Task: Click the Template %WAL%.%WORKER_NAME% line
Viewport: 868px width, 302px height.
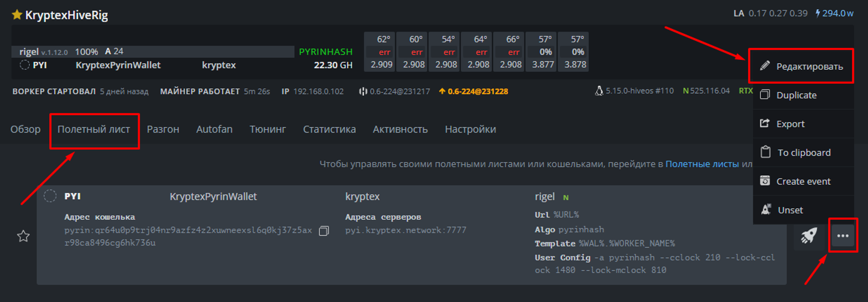Action: tap(605, 244)
